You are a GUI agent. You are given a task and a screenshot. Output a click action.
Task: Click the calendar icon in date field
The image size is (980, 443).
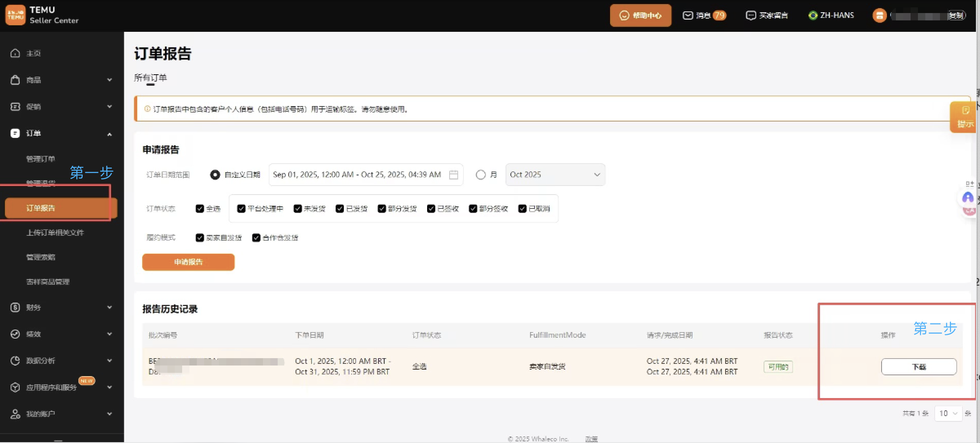453,175
